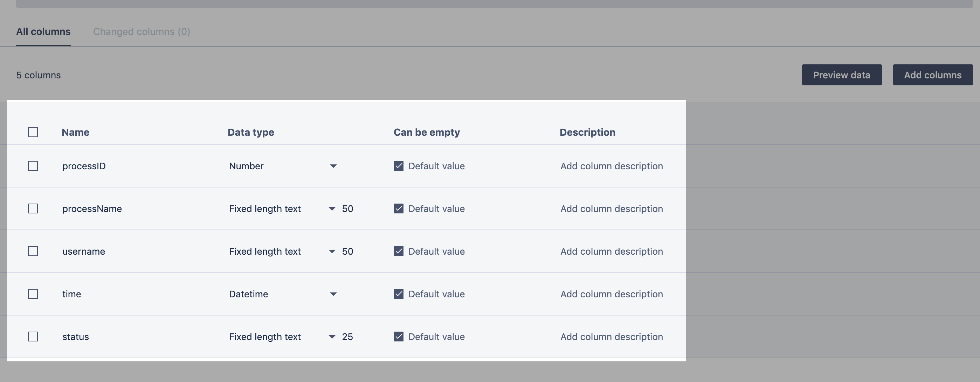Screen dimensions: 980x382
Task: Edit the status text length 25
Action: coord(347,337)
